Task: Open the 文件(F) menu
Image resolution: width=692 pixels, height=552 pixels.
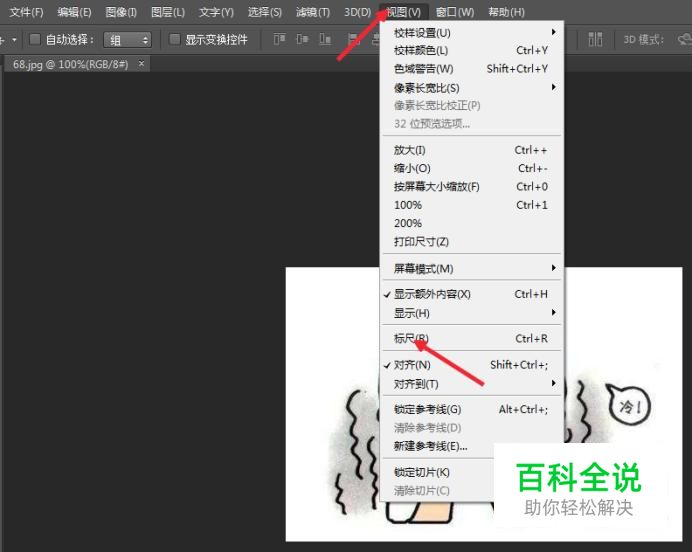Action: (26, 12)
